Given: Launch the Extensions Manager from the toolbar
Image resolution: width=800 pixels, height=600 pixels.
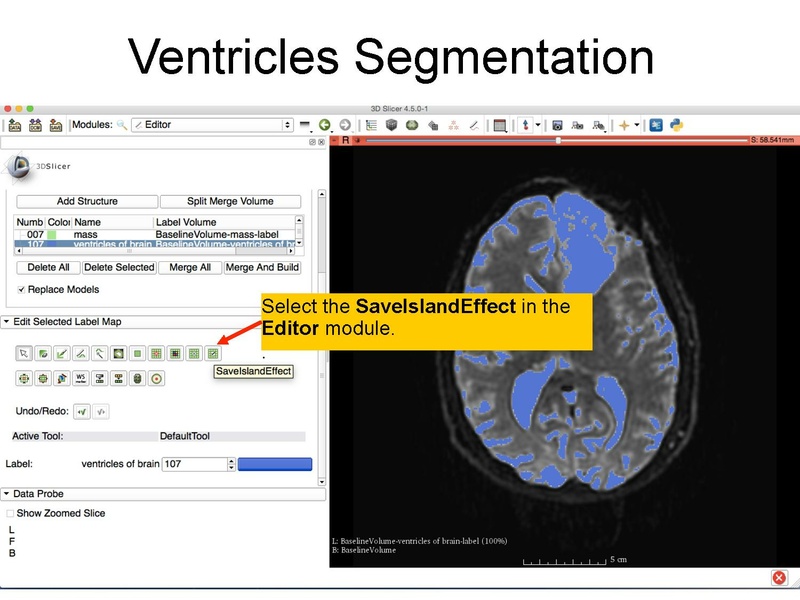Looking at the screenshot, I should click(x=656, y=122).
